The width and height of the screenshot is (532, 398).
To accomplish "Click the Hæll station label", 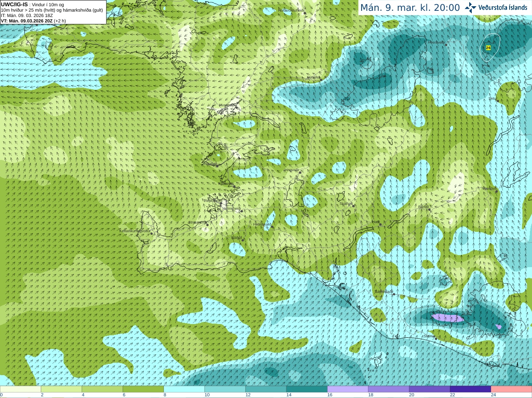I will (376, 222).
